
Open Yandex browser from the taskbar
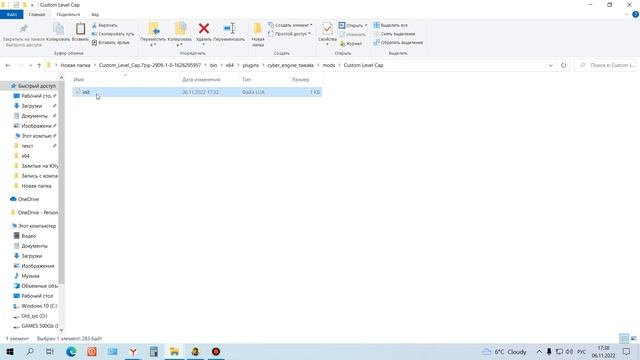coord(133,351)
